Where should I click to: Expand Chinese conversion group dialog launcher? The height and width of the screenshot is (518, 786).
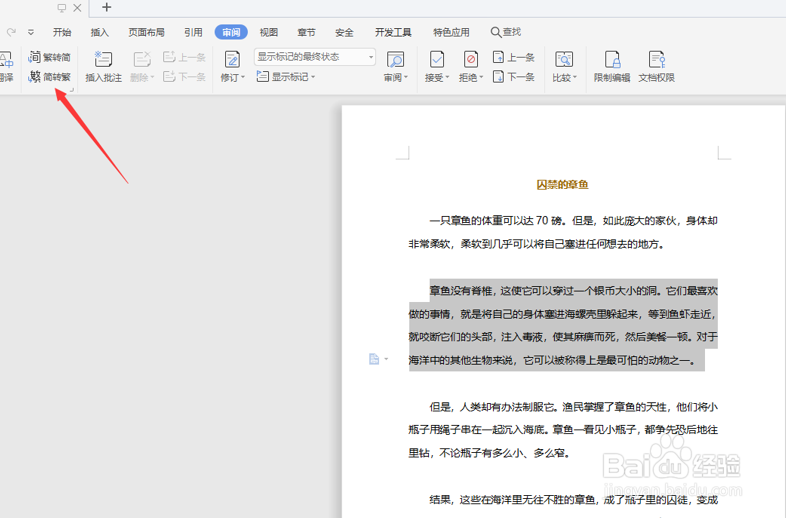[72, 90]
